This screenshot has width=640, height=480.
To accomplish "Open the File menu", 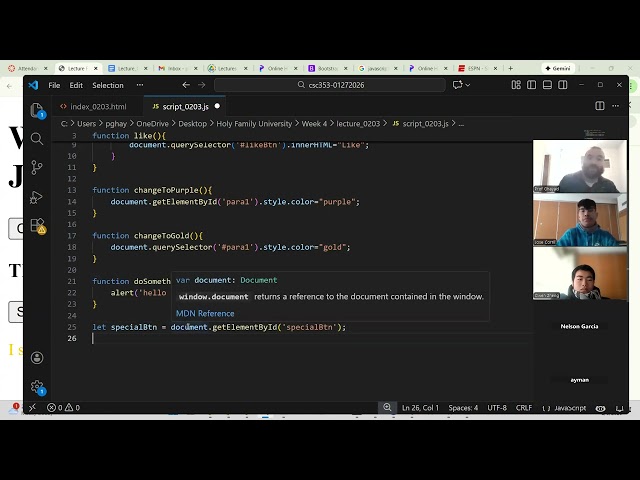I will [54, 85].
